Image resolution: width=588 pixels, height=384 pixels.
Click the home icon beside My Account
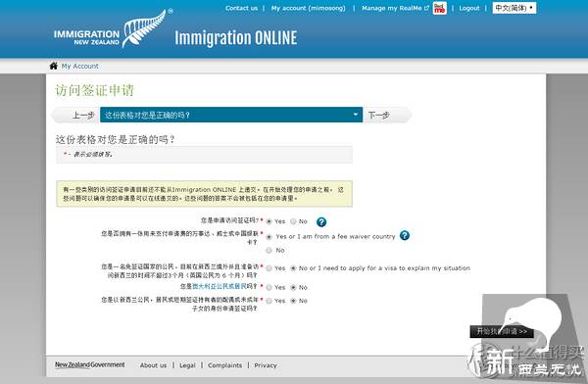(53, 66)
